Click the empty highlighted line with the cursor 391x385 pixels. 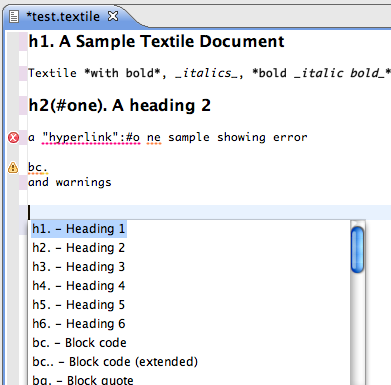point(209,212)
